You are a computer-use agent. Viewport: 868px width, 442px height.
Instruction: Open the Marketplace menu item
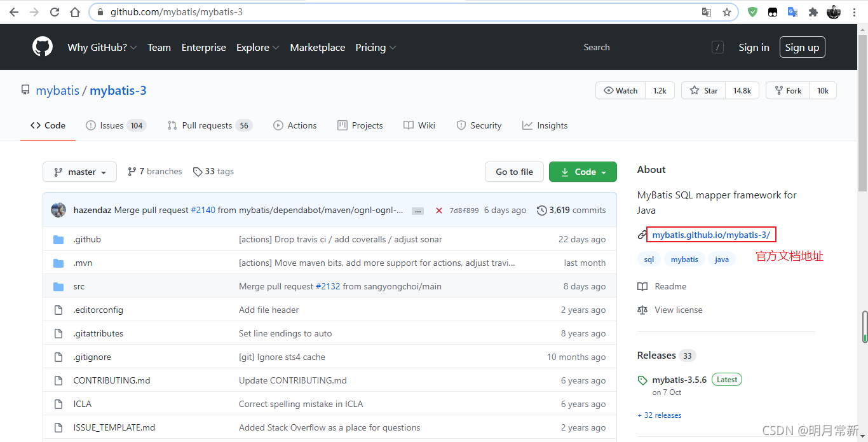[x=318, y=47]
